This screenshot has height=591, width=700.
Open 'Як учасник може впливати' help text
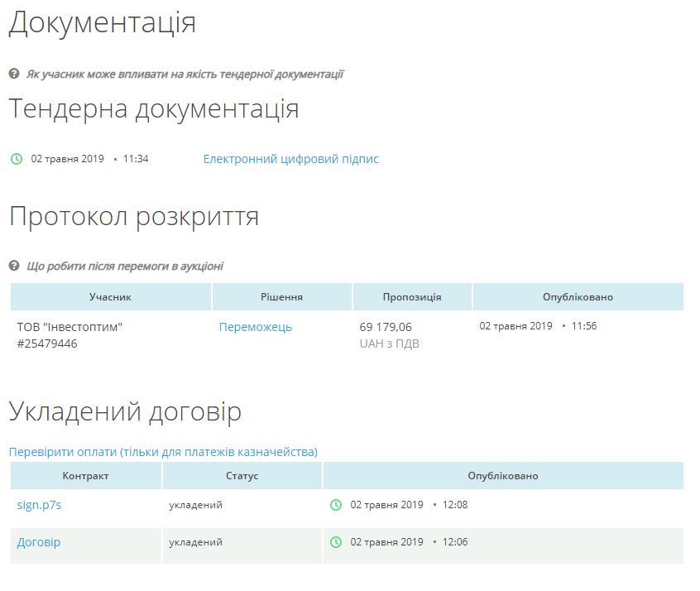pyautogui.click(x=185, y=74)
